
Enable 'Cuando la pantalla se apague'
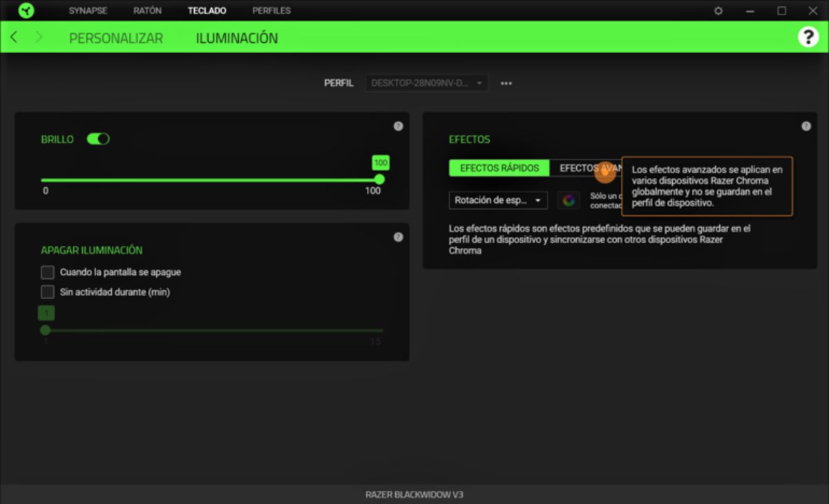pos(47,272)
